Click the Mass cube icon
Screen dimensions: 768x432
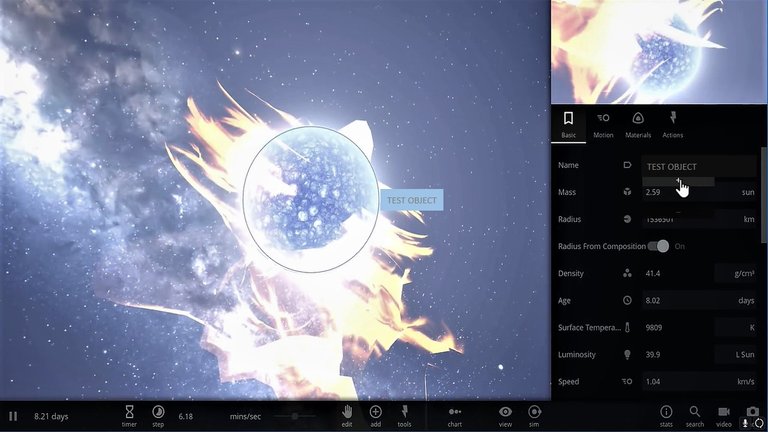627,192
